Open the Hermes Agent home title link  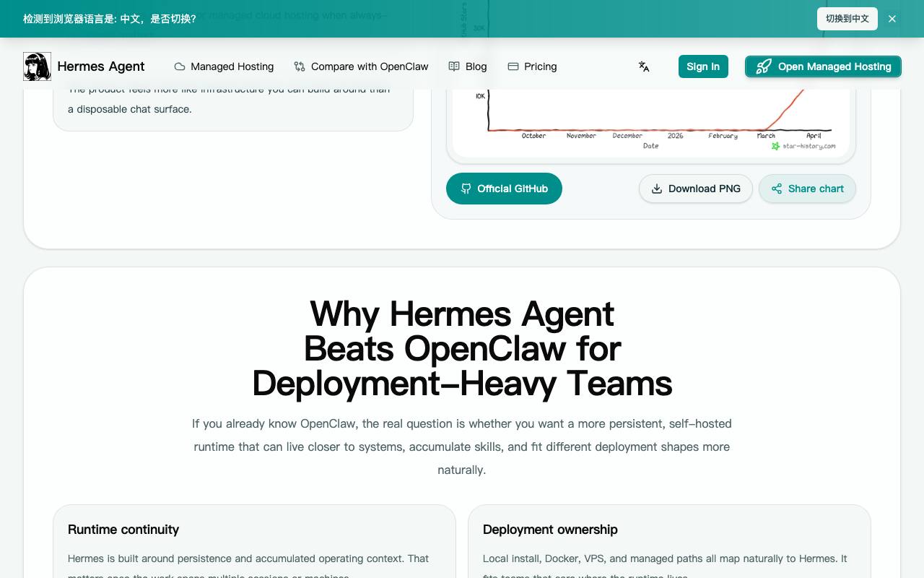point(101,66)
